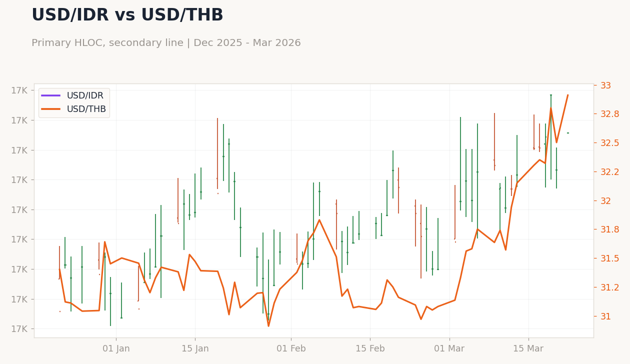Click the 31.8 right-axis tick label
The image size is (630, 364).
pos(609,229)
